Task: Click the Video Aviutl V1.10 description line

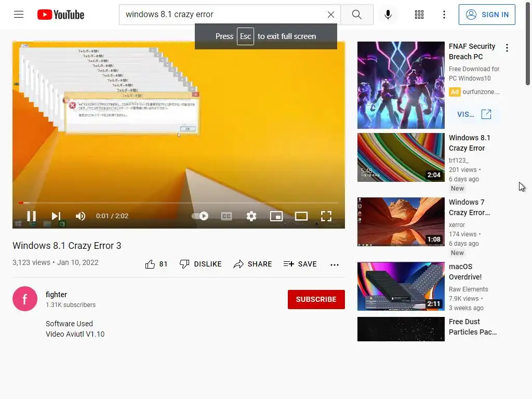Action: click(75, 334)
